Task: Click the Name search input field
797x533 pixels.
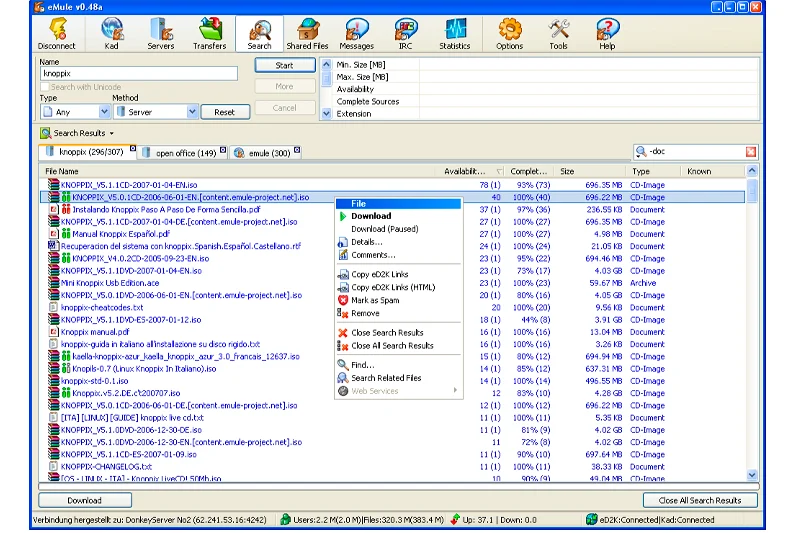Action: (139, 73)
